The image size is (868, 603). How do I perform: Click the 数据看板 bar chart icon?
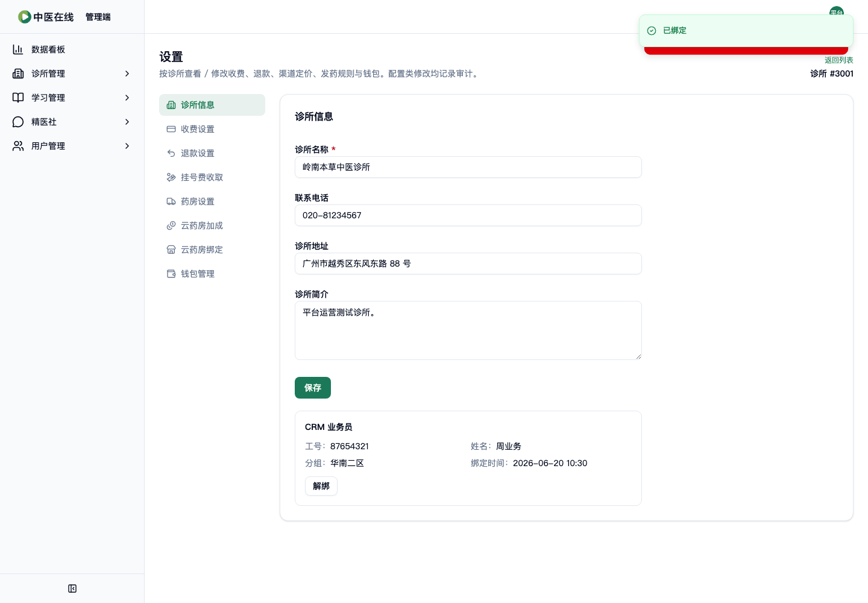(x=18, y=49)
